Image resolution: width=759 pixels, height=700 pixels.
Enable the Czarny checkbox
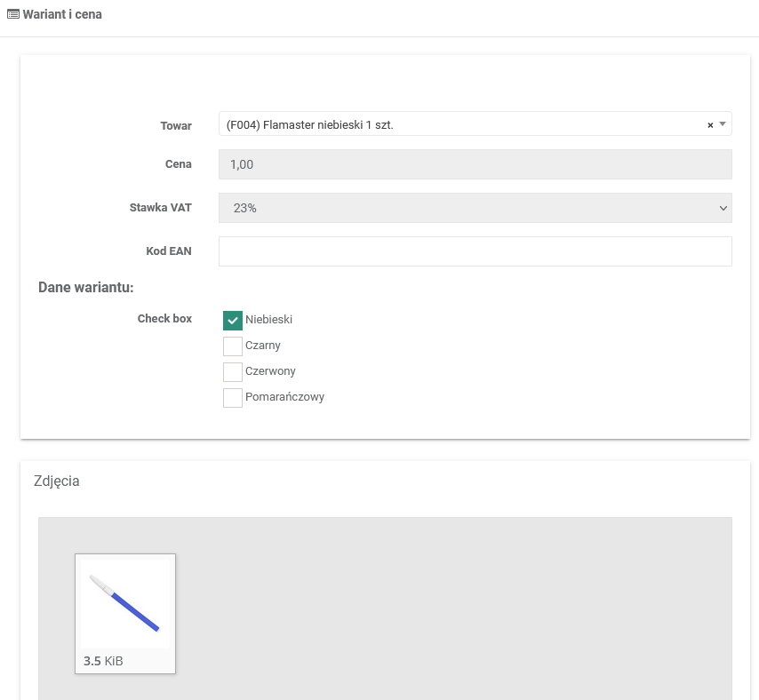[233, 346]
